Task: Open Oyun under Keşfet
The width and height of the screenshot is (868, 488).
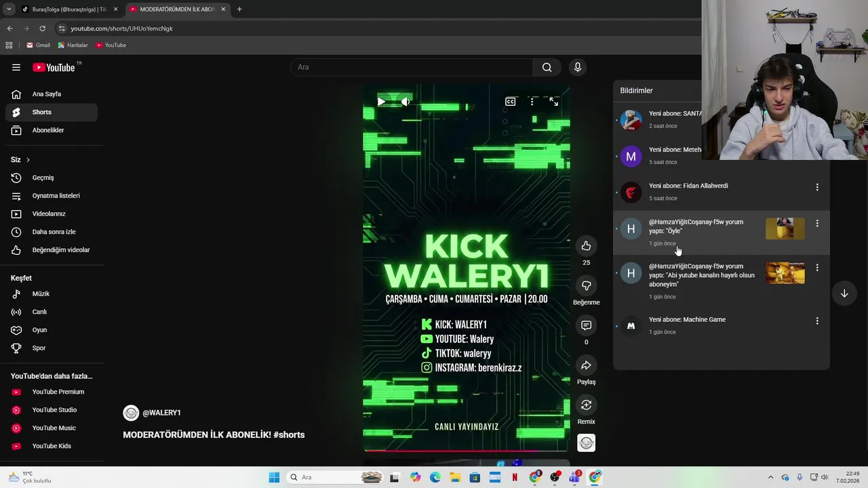Action: pyautogui.click(x=52, y=330)
